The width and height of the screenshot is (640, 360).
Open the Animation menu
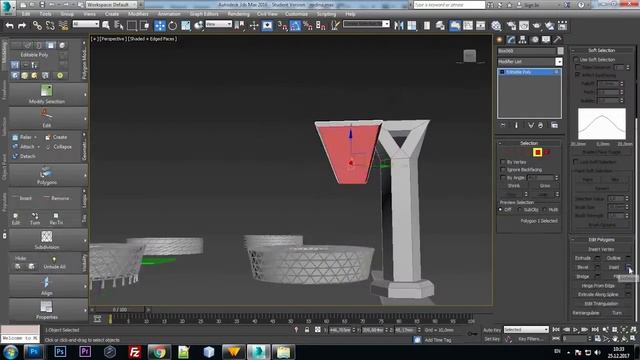tap(169, 14)
